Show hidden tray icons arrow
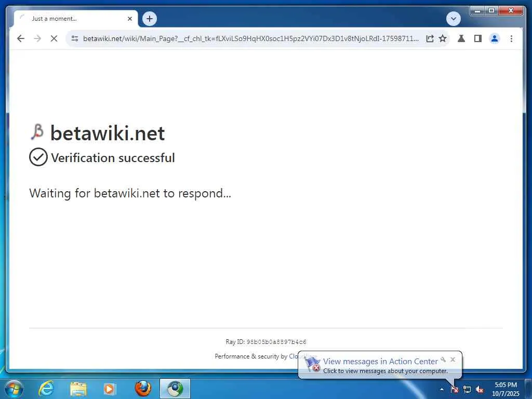The image size is (532, 399). click(x=442, y=390)
